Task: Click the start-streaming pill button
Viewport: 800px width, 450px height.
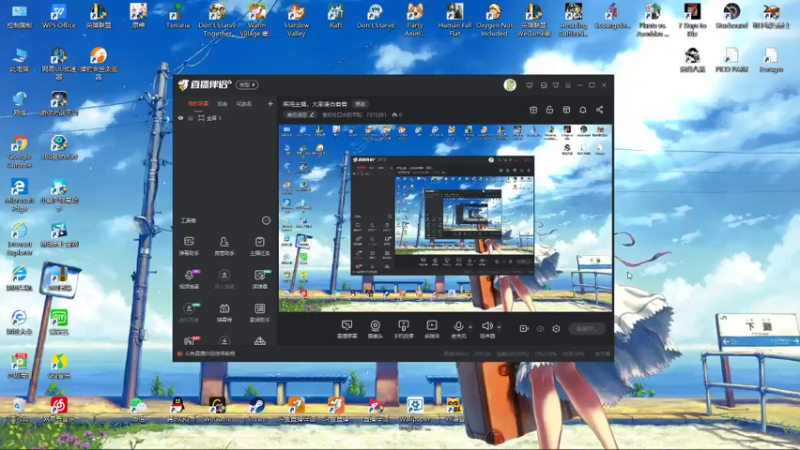Action: click(587, 329)
